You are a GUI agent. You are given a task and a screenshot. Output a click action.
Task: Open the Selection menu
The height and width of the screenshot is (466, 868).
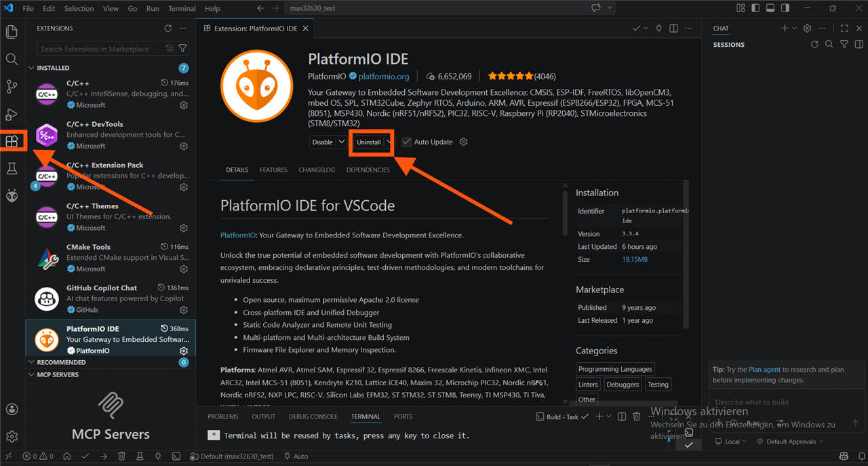[x=79, y=8]
